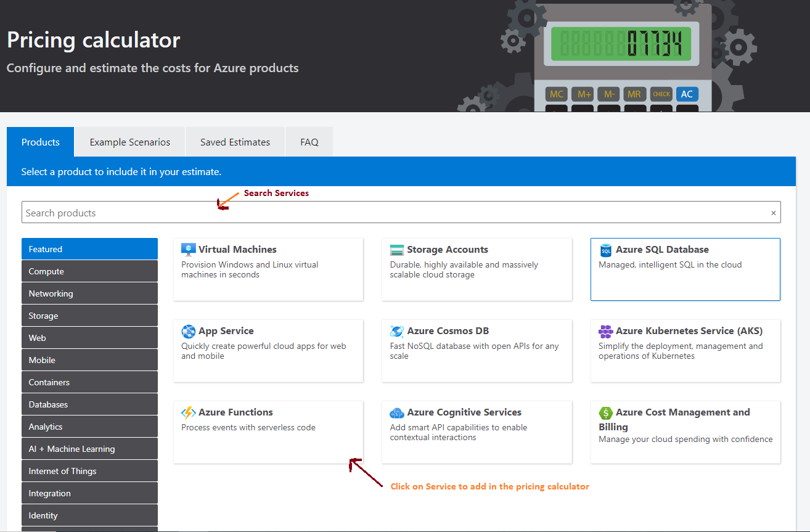
Task: Focus the Search products field
Action: (x=401, y=213)
